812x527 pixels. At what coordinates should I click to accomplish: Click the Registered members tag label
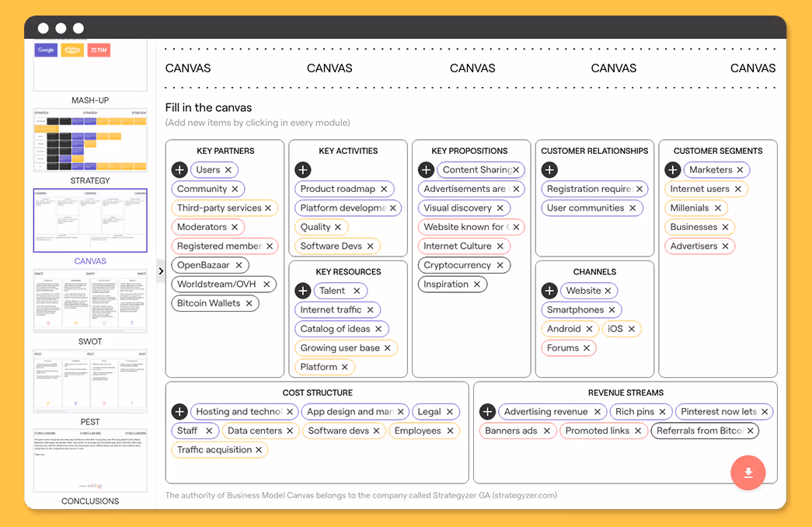(220, 246)
